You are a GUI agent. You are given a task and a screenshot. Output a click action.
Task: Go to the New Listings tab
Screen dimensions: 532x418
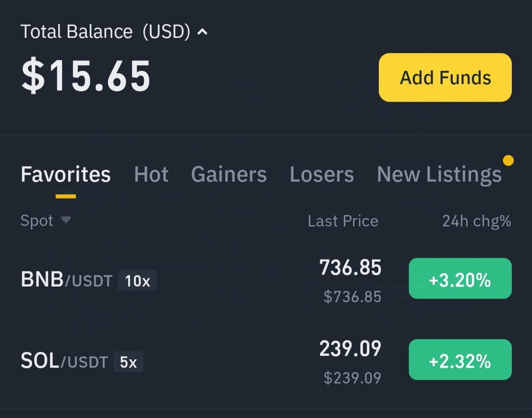pyautogui.click(x=439, y=175)
